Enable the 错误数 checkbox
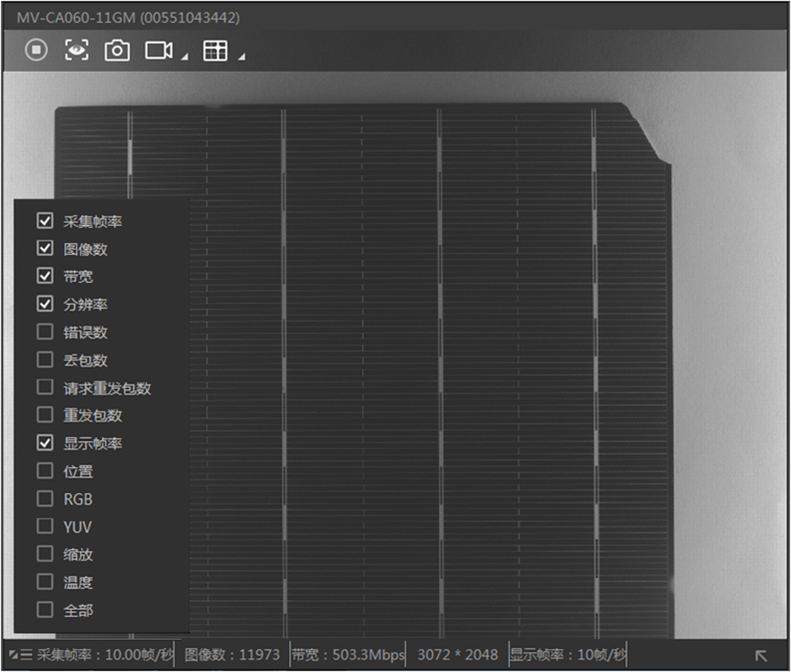 point(45,332)
